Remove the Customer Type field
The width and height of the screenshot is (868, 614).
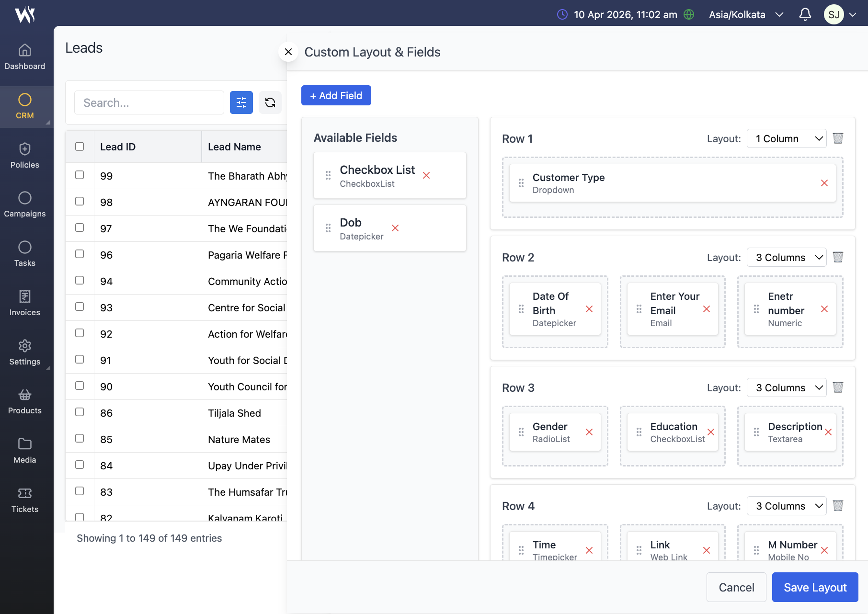(x=824, y=183)
